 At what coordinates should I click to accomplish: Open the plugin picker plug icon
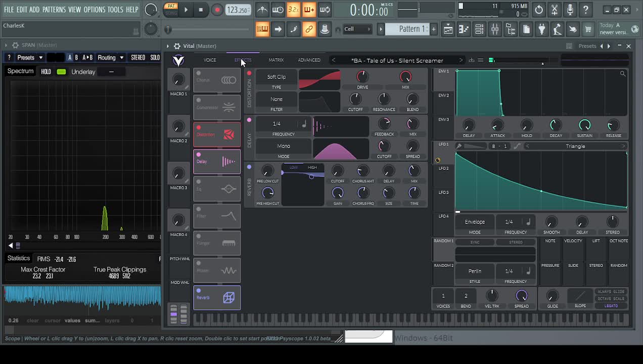(x=541, y=29)
